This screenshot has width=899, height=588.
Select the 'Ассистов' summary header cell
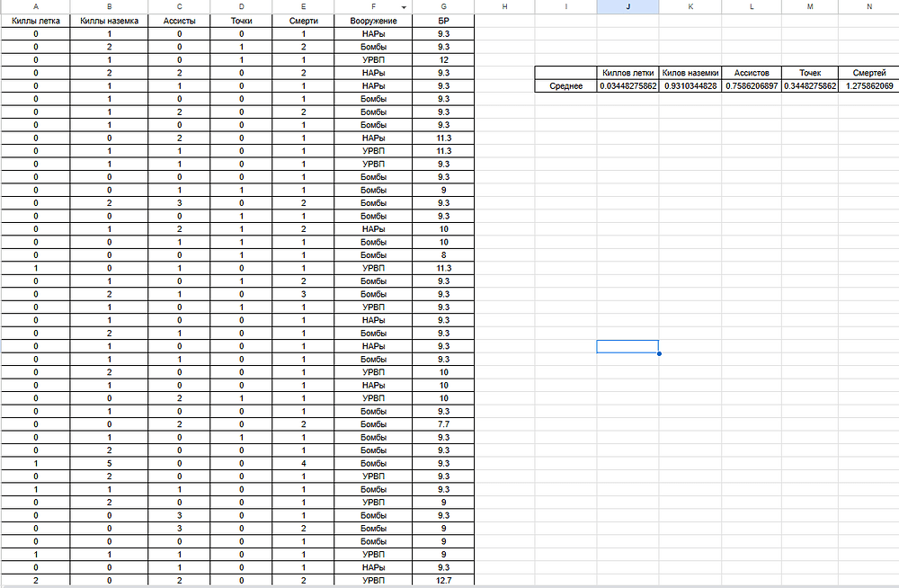click(751, 73)
